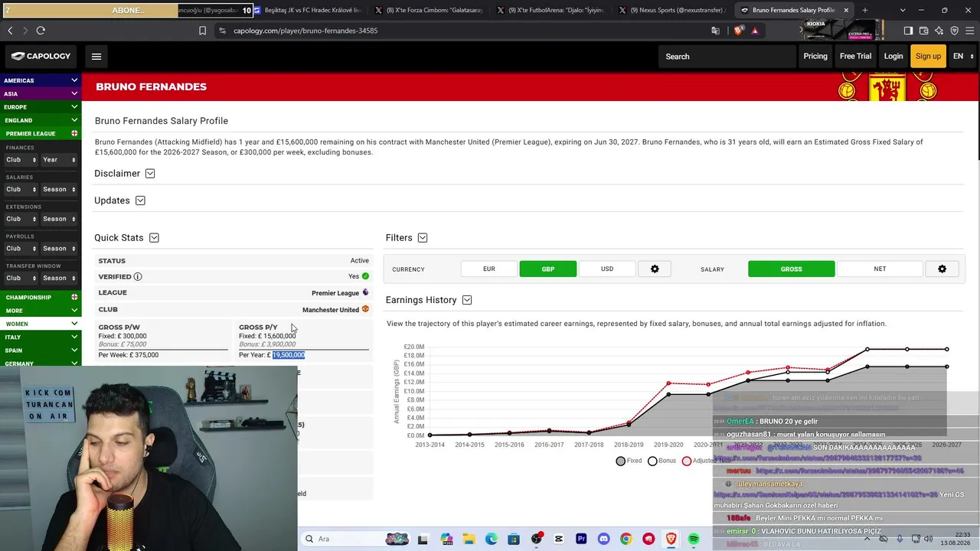Expand the Asia sidebar menu
Viewport: 980px width, 551px height.
click(41, 94)
